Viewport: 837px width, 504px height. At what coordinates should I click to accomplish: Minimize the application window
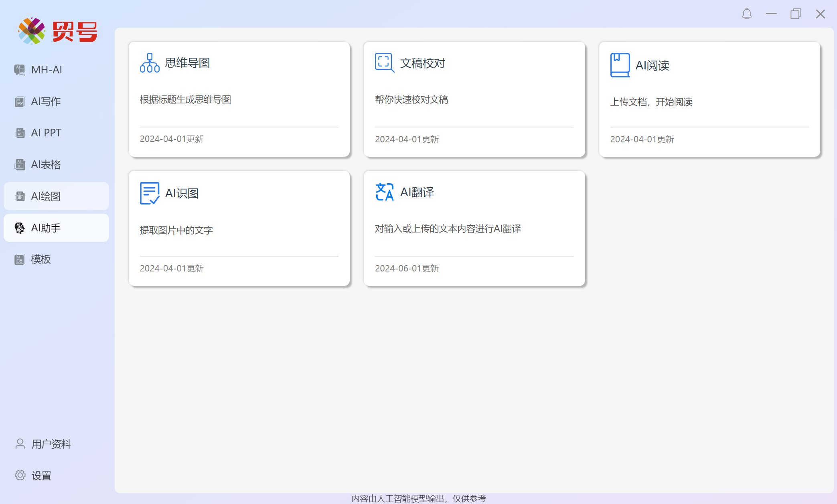tap(771, 14)
